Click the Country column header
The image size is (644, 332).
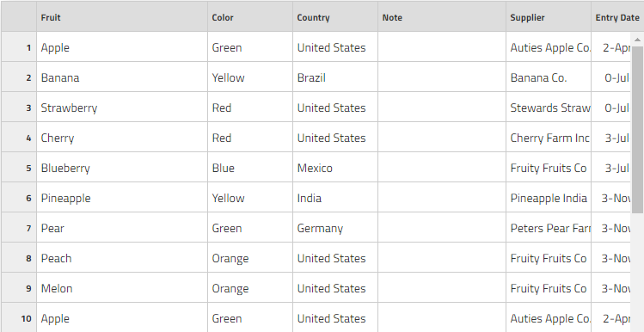click(x=335, y=16)
